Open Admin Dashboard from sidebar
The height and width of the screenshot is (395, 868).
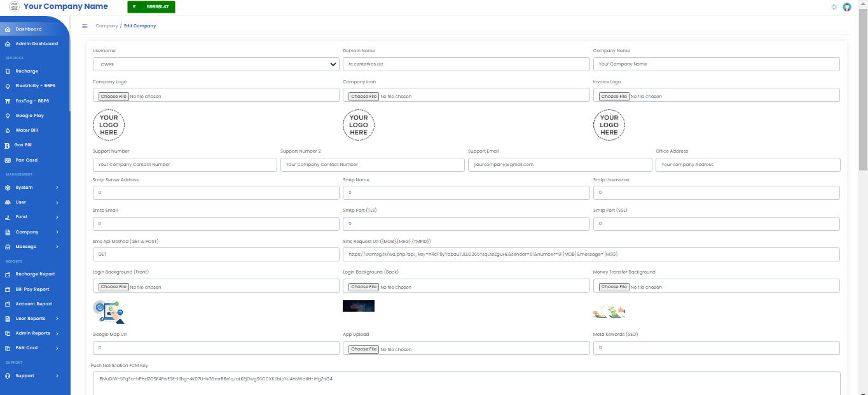(36, 44)
